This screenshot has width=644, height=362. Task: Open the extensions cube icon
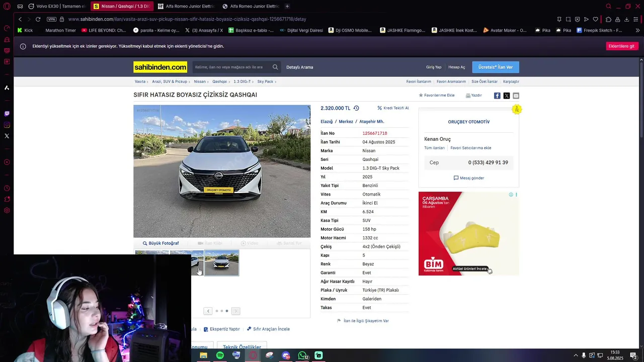608,19
